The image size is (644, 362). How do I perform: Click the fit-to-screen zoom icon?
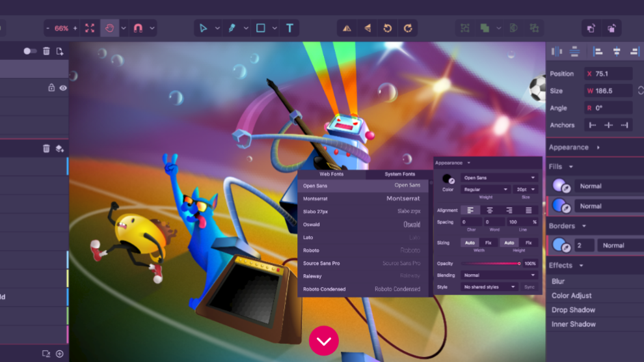pyautogui.click(x=90, y=28)
